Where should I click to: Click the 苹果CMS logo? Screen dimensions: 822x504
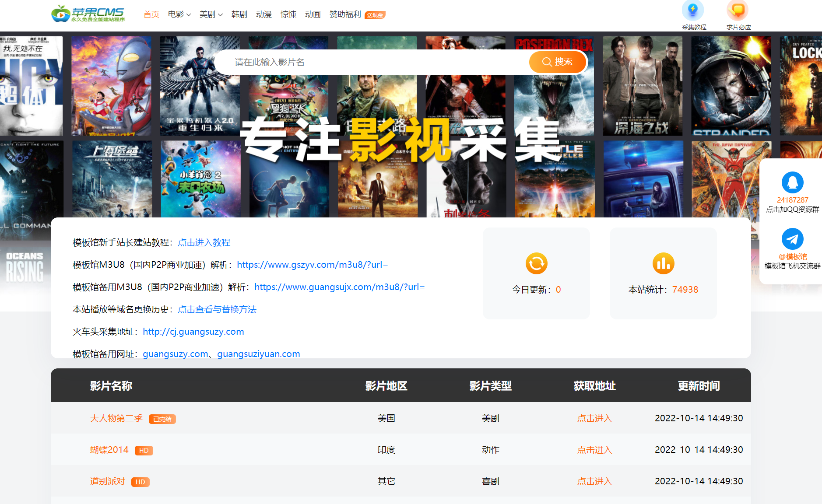tap(88, 14)
